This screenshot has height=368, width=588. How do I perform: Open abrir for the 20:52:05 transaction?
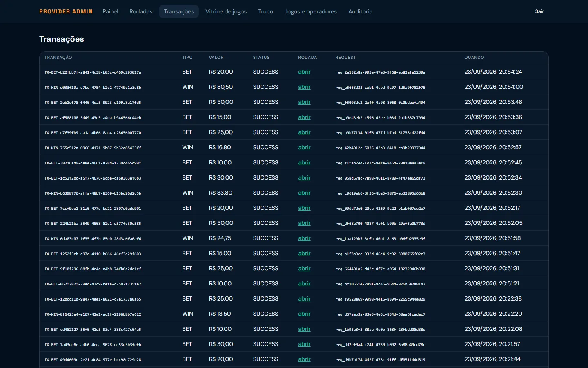304,223
